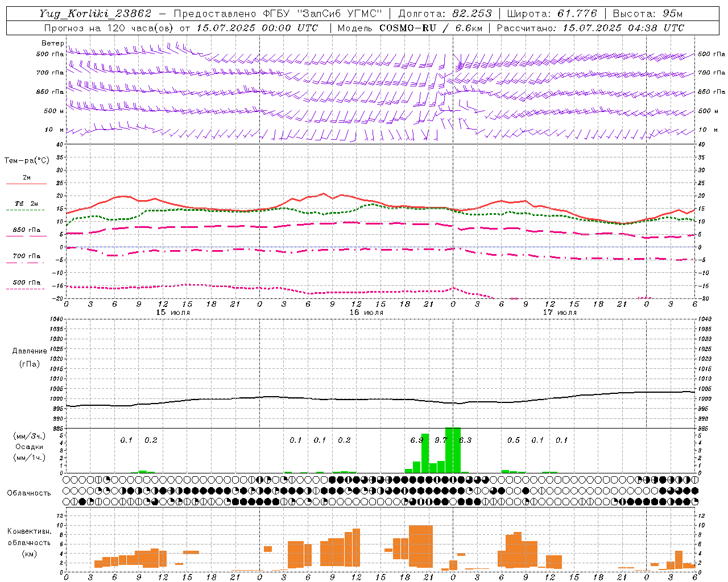Select the latitude value Широта: 61.776
Screen dimensions: 728x582
[x=552, y=14]
